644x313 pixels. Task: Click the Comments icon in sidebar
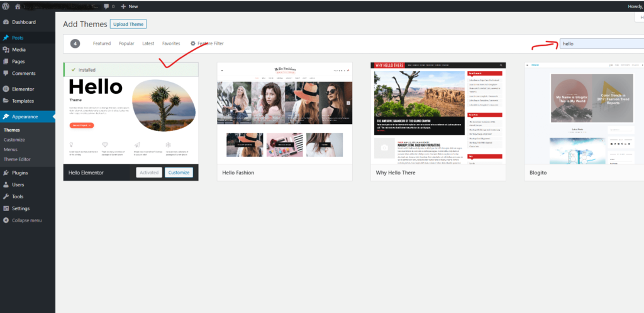tap(6, 73)
